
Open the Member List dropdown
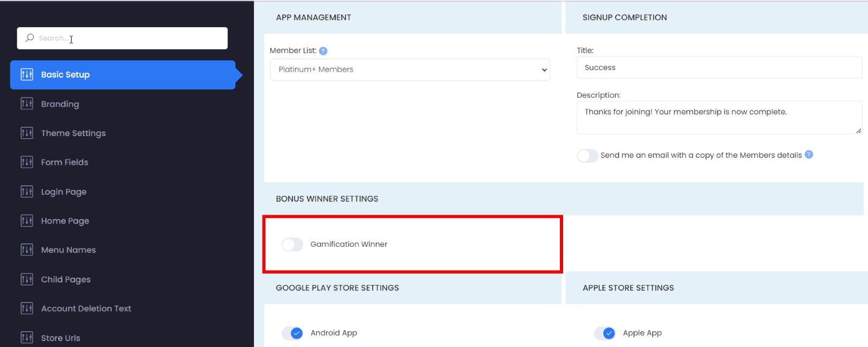[x=410, y=69]
